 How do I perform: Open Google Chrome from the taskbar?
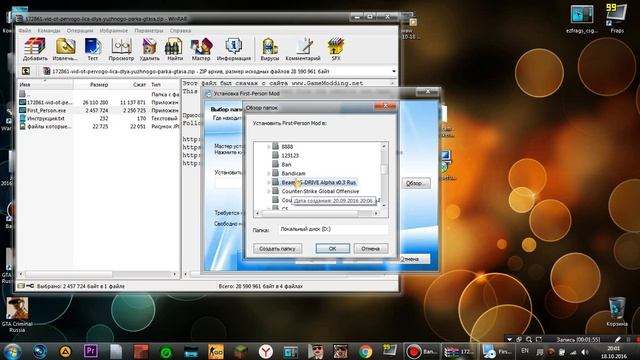point(365,351)
